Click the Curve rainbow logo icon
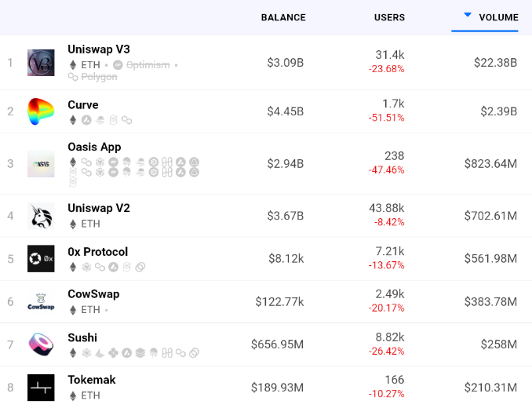 [x=41, y=111]
